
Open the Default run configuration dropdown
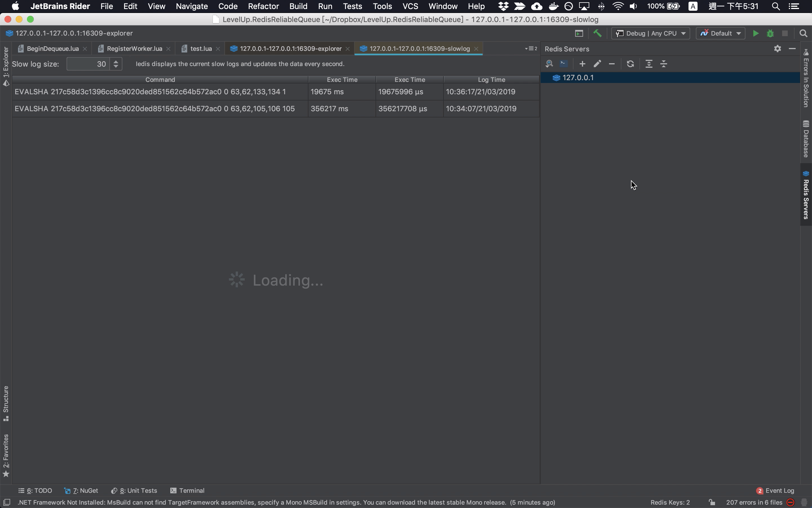click(720, 33)
